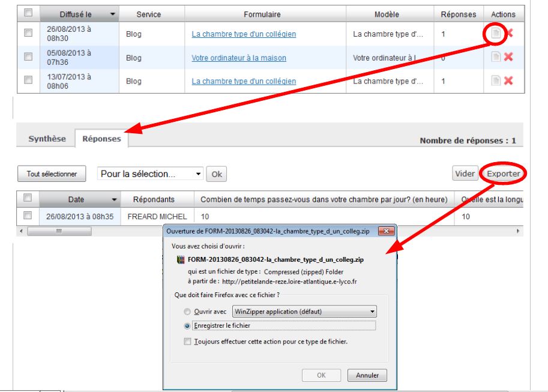Open the WinZipper application dropdown
Screen dimensions: 548x392
372,312
